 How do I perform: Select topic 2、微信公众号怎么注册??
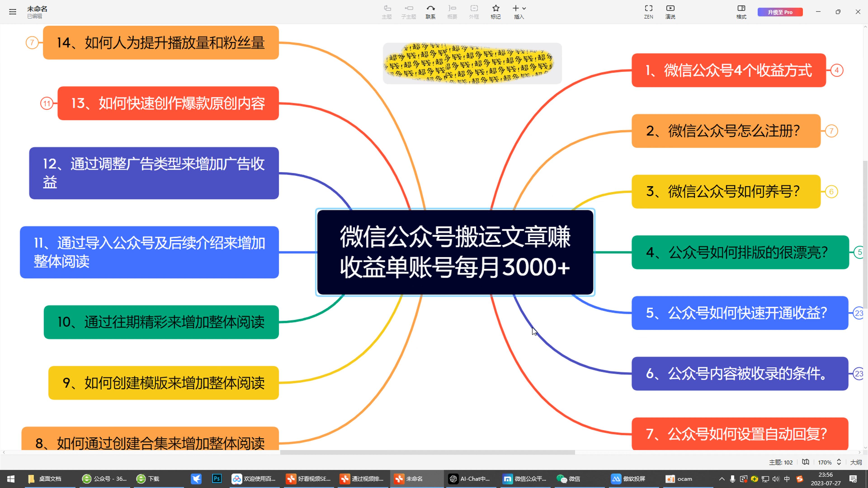pyautogui.click(x=726, y=131)
